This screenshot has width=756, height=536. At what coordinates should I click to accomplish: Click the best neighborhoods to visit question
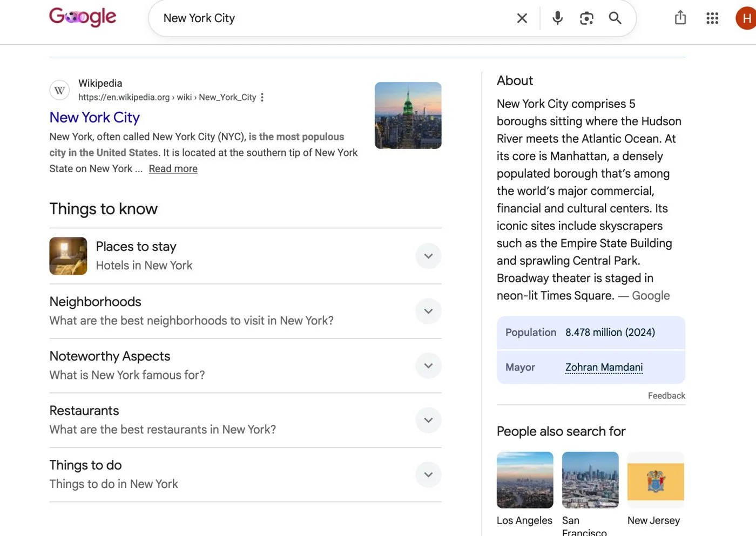pos(191,321)
